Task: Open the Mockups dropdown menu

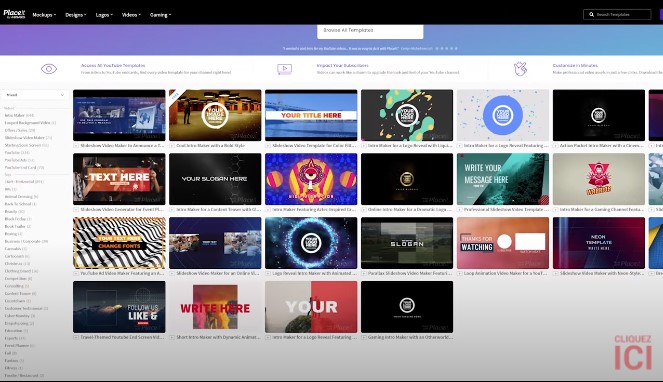Action: point(44,15)
